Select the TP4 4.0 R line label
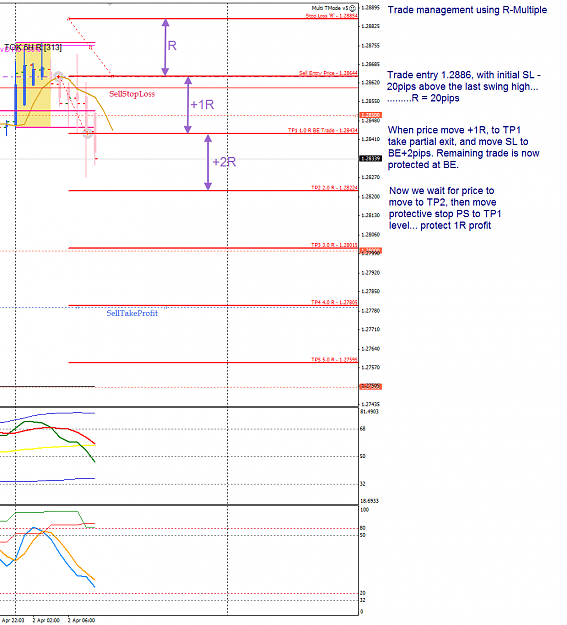The height and width of the screenshot is (625, 567). 334,303
